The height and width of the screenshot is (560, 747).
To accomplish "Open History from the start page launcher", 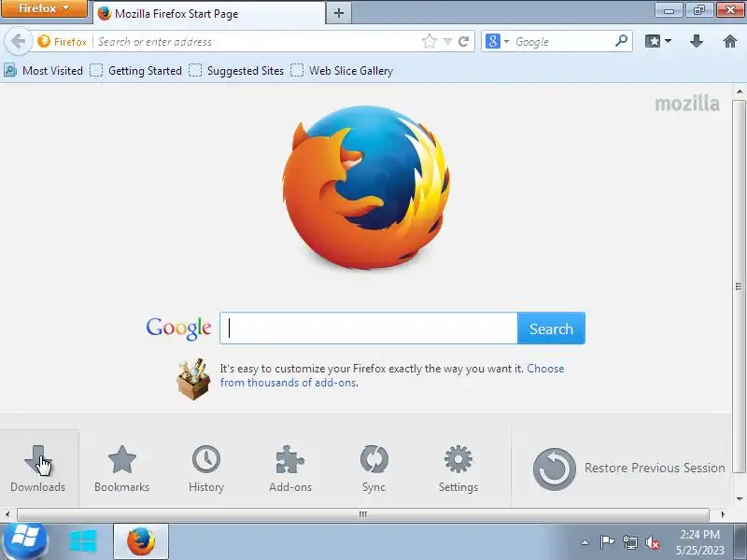I will coord(205,469).
